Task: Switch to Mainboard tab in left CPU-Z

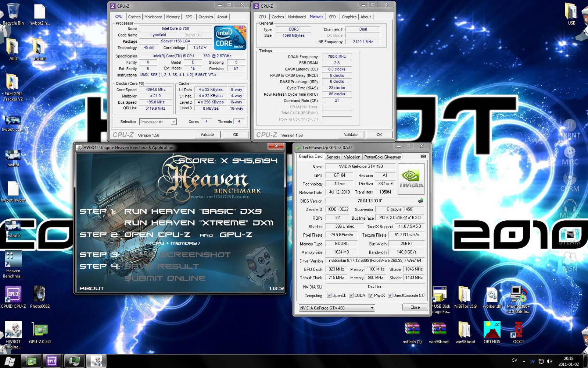Action: coord(153,17)
